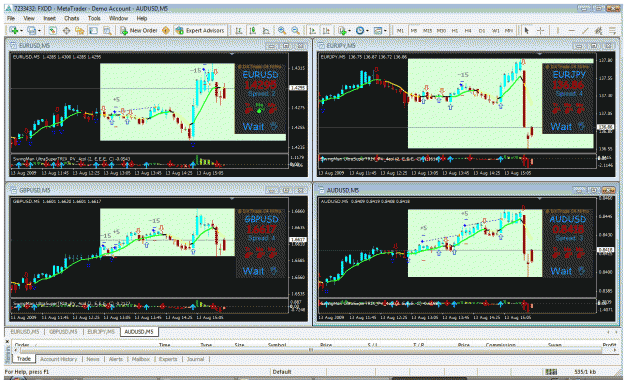Open the News terminal tab
The height and width of the screenshot is (380, 625).
click(93, 359)
